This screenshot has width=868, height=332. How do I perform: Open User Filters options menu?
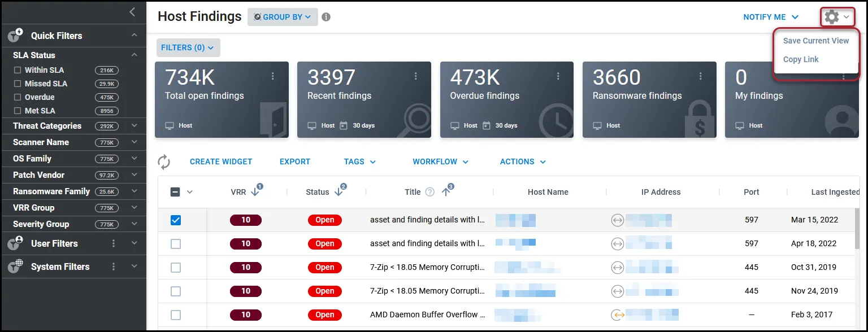[114, 243]
